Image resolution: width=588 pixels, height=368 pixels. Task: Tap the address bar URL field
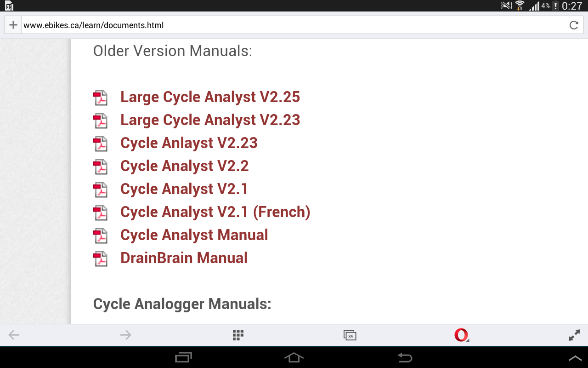tap(294, 25)
